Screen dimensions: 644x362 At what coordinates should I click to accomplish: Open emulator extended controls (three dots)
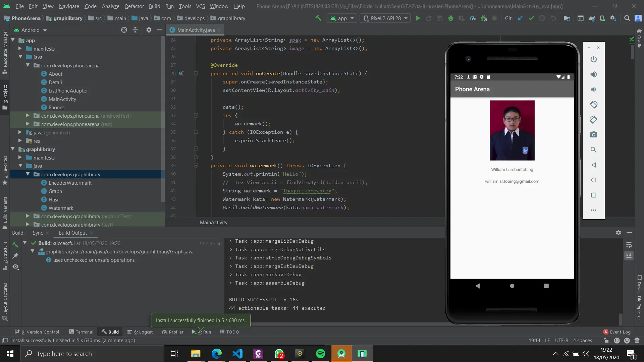point(593,210)
